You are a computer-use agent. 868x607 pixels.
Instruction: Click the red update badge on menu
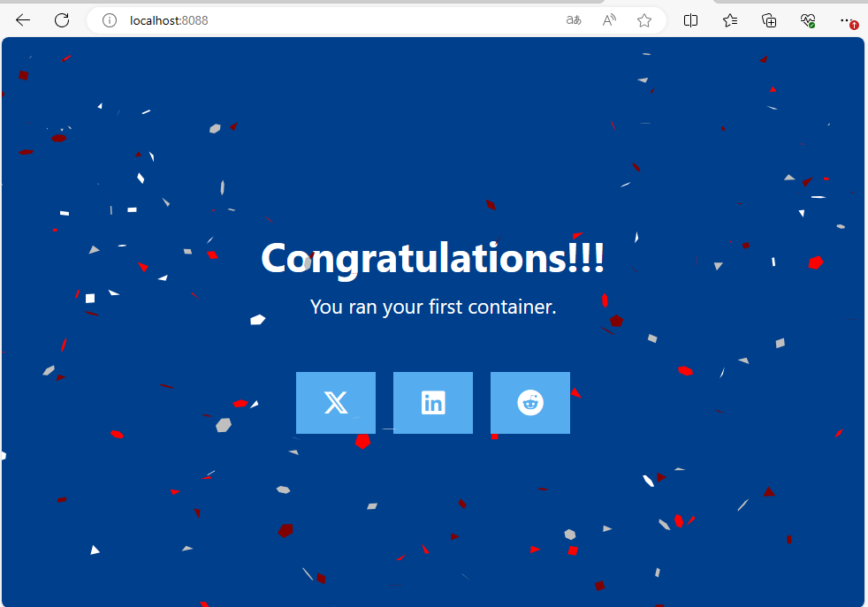[x=854, y=26]
